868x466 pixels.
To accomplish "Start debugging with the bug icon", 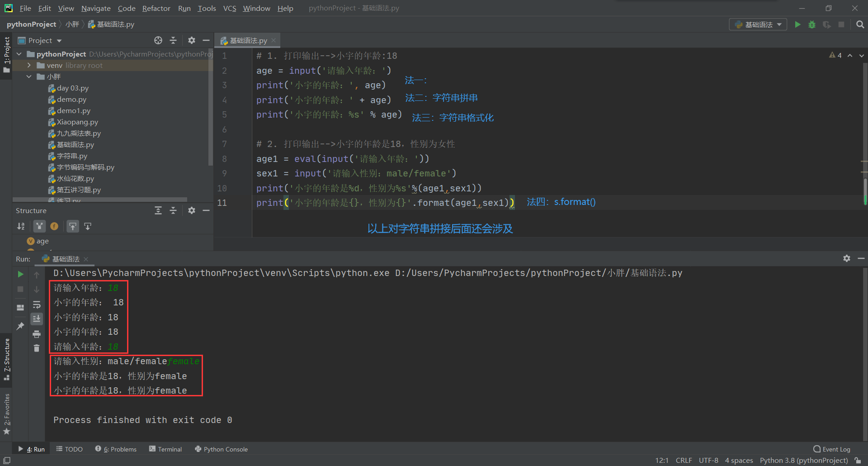I will point(812,24).
